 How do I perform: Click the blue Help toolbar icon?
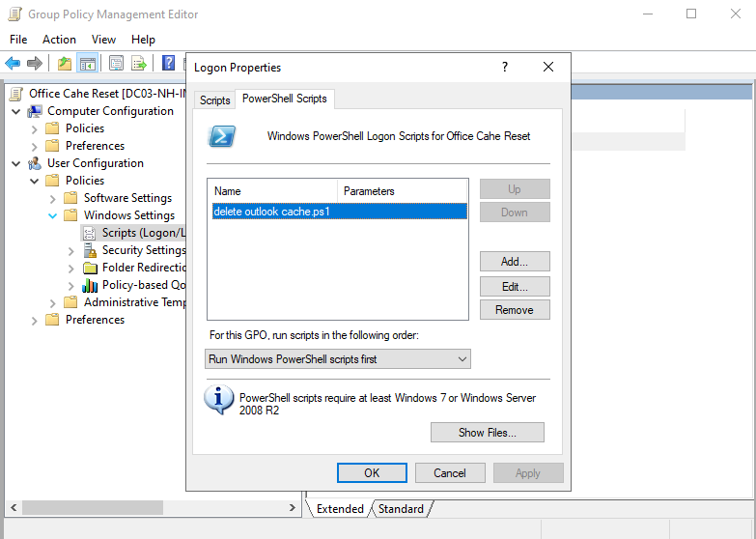(168, 63)
